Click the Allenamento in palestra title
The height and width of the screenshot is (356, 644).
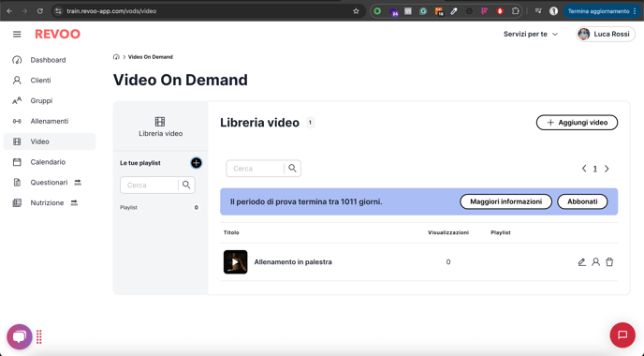(x=293, y=262)
